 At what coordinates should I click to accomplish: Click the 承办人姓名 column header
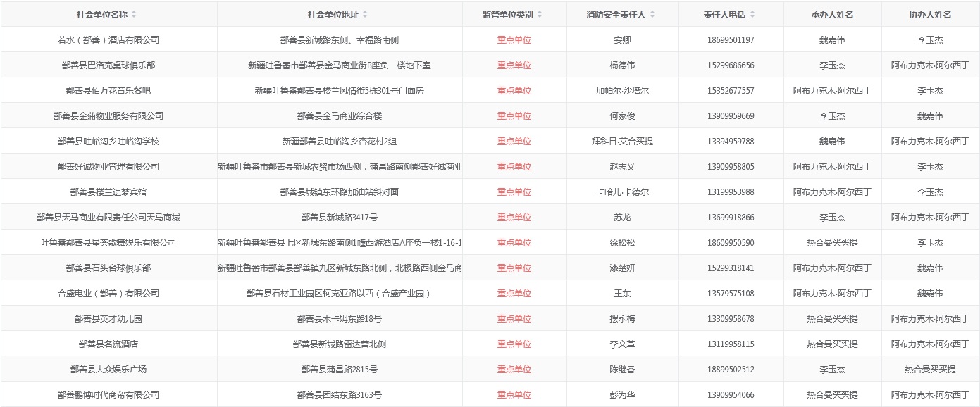point(832,15)
